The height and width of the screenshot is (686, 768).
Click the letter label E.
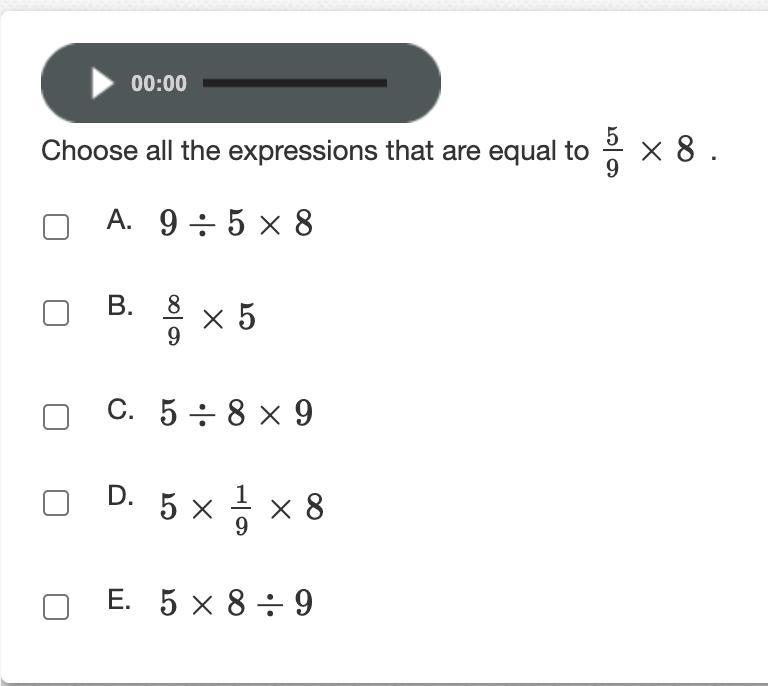(x=119, y=599)
